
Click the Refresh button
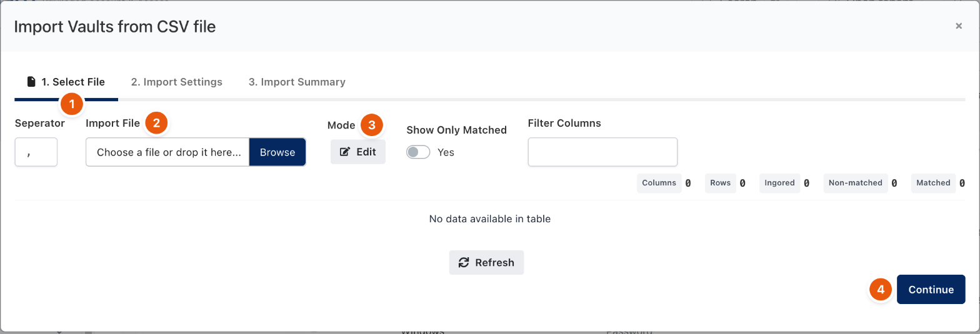486,263
